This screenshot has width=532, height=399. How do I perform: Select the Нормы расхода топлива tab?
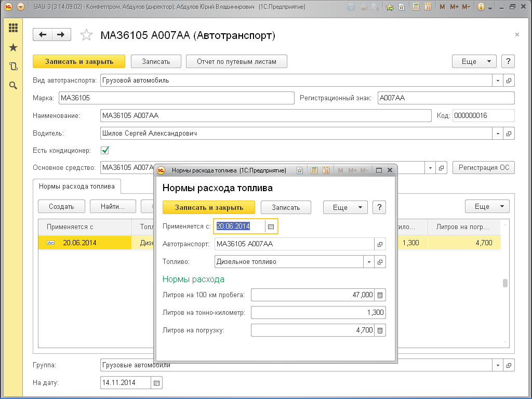click(77, 186)
